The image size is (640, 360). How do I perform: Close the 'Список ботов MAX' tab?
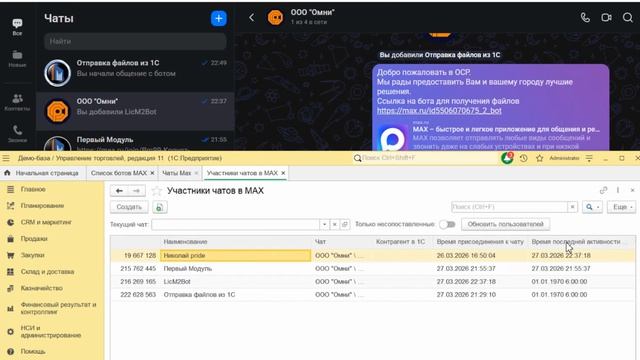(x=152, y=173)
